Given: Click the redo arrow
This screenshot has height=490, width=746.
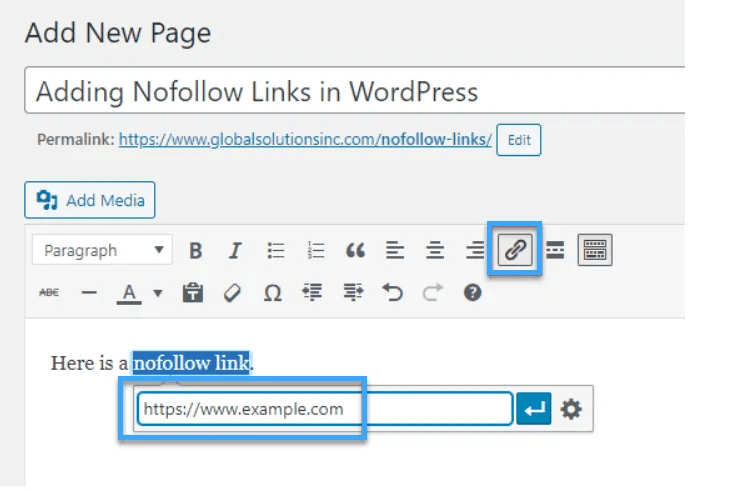Looking at the screenshot, I should click(x=432, y=293).
